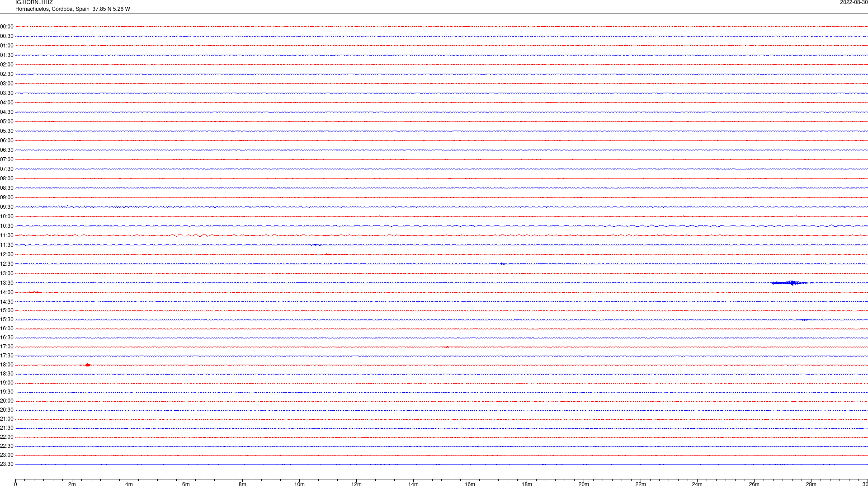Click the blue event blip on 12:30 trace
Viewport: 868px width, 488px height.
(x=503, y=264)
